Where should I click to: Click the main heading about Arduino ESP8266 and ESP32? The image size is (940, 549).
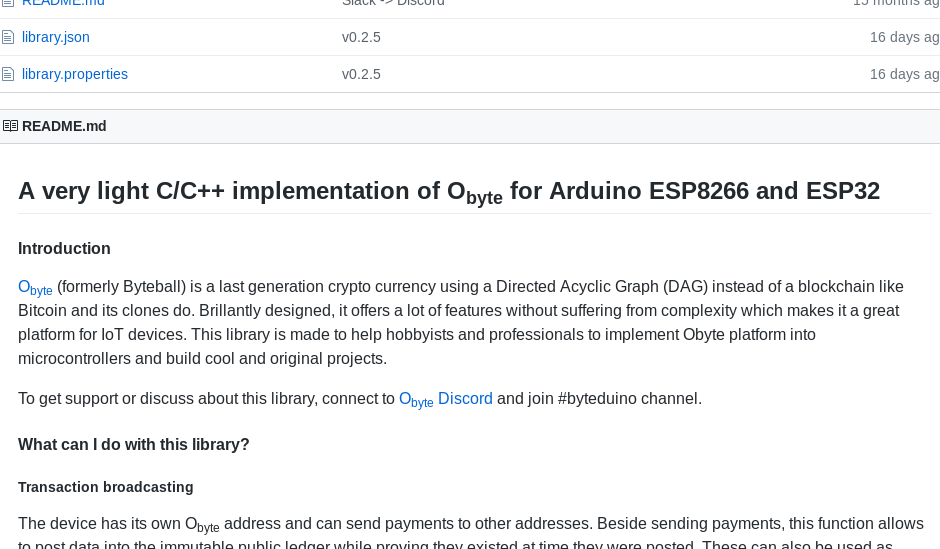tap(449, 192)
